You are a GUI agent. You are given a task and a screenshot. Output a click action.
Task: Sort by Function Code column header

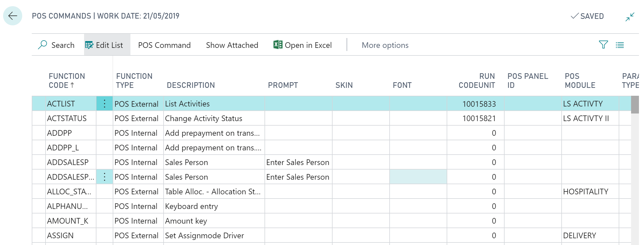click(x=67, y=81)
